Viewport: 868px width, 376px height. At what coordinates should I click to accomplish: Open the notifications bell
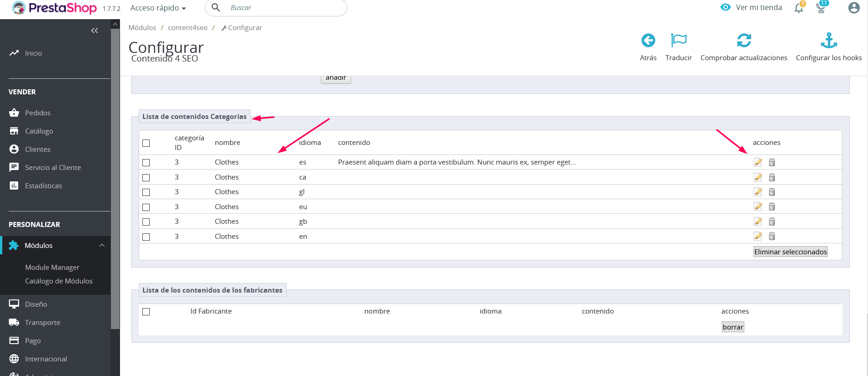(x=799, y=8)
